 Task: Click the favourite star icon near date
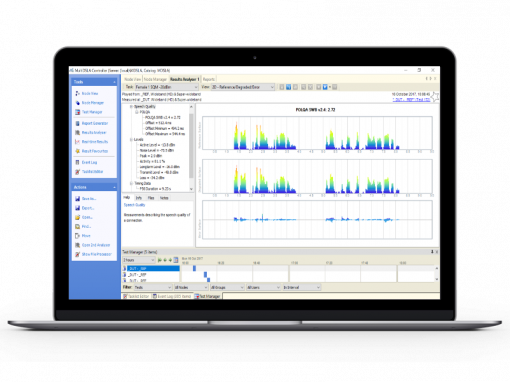click(435, 97)
